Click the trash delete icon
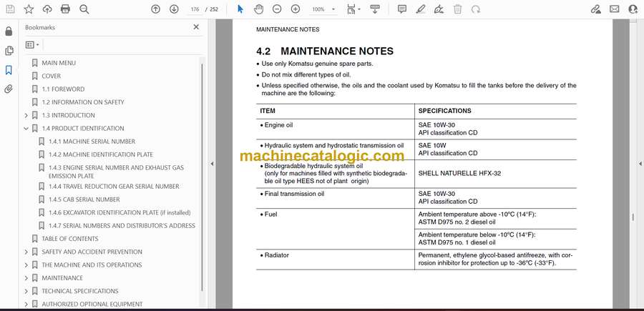 pos(457,9)
